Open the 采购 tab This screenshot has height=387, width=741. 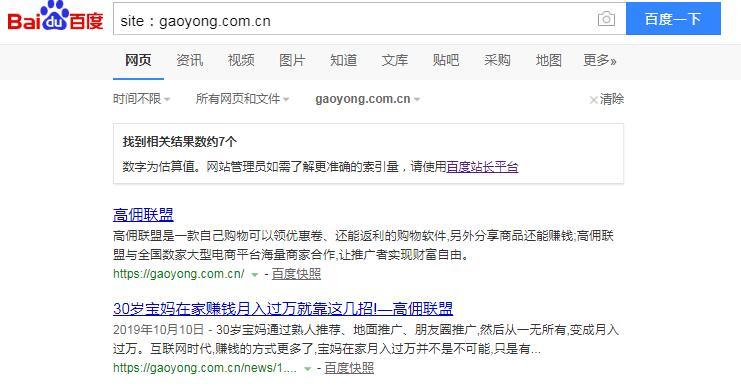pos(497,60)
